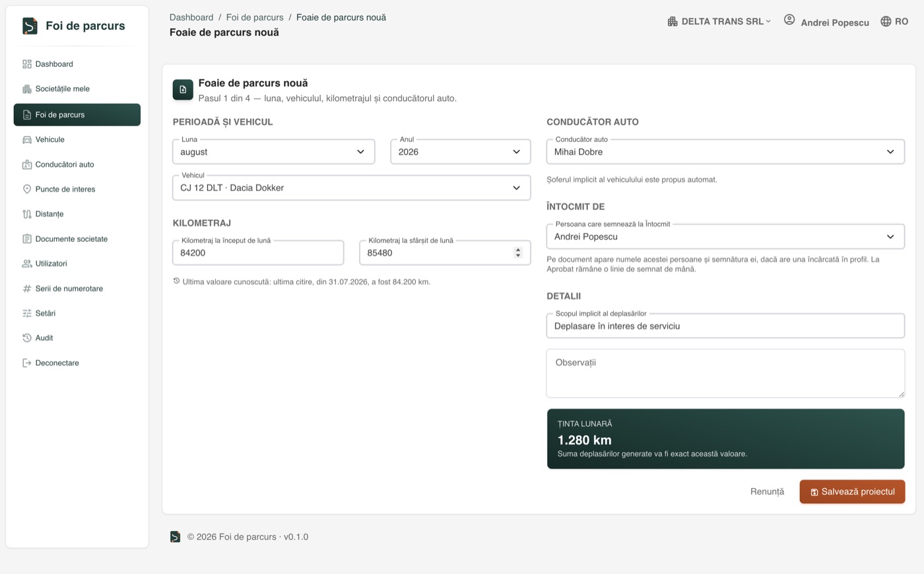This screenshot has width=924, height=574.
Task: Click the Scopul implicit al deplasărilor field
Action: click(x=725, y=326)
